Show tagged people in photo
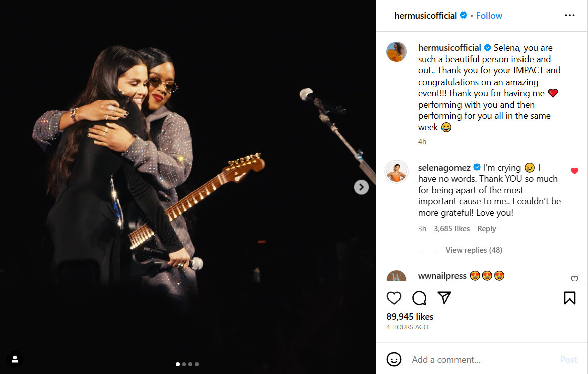This screenshot has height=374, width=588. pyautogui.click(x=15, y=359)
